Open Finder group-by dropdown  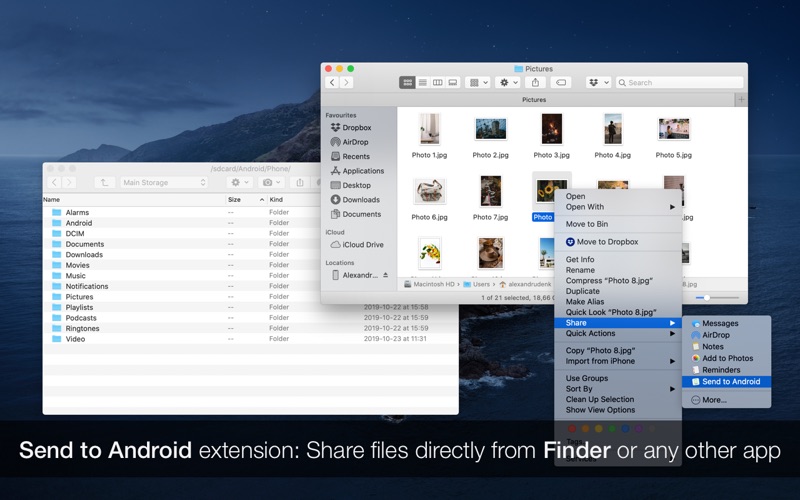pyautogui.click(x=478, y=82)
